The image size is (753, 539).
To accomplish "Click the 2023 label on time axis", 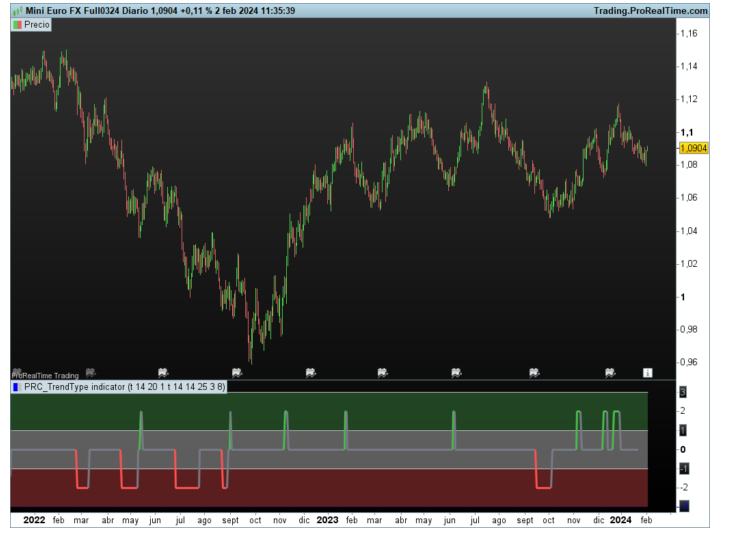I will (327, 520).
